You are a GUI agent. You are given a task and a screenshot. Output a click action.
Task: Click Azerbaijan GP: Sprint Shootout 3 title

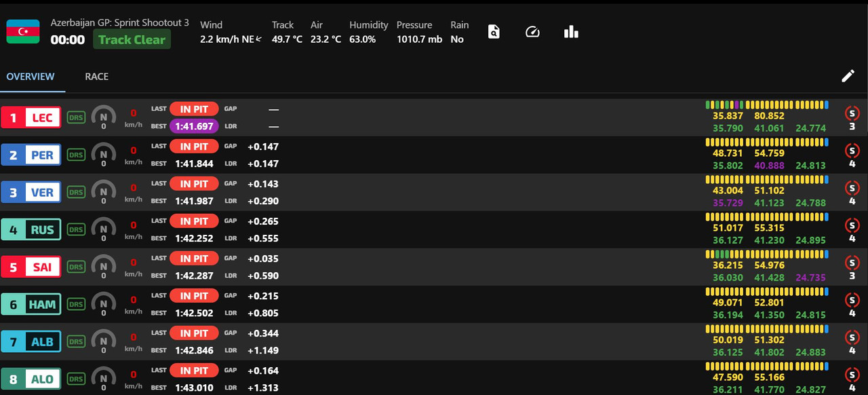[120, 23]
